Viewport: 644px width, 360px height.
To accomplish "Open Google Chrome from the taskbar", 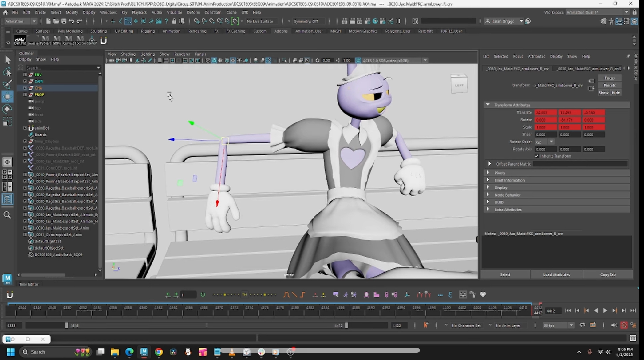I will (159, 352).
